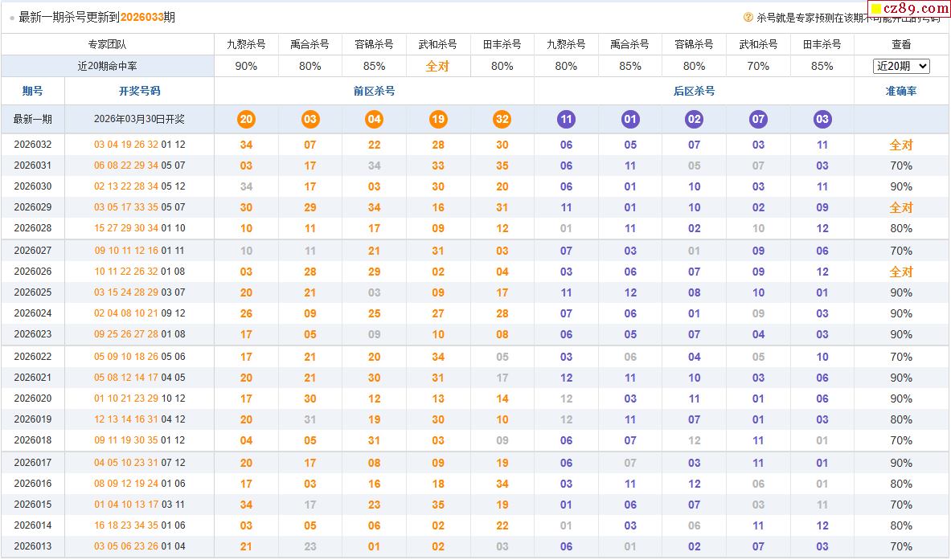Click the 期号 column header

coord(33,91)
